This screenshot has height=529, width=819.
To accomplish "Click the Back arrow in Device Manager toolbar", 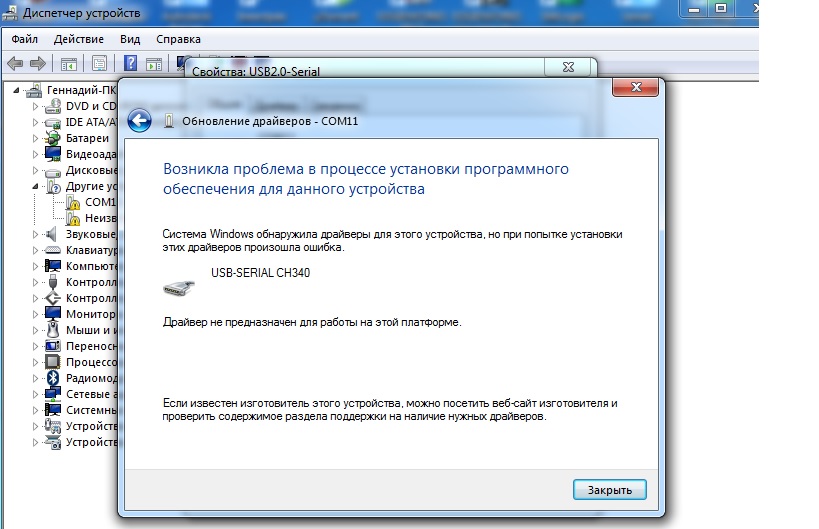I will click(x=15, y=64).
